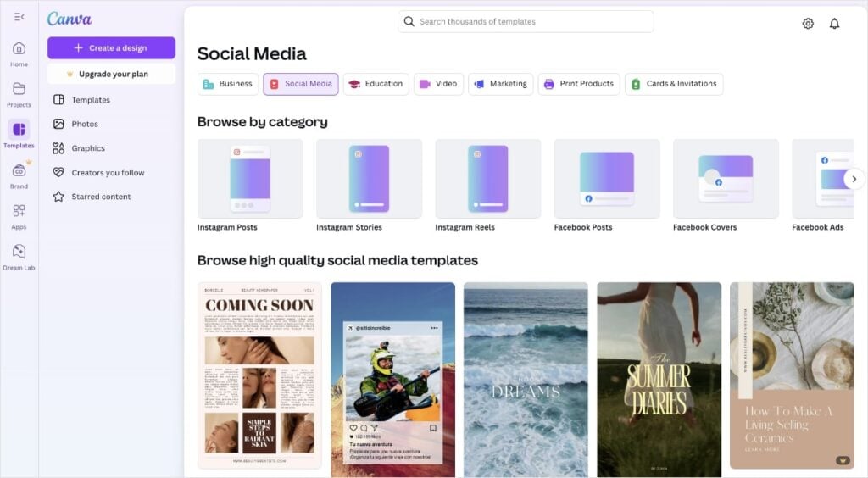The image size is (868, 478).
Task: Collapse the sidebar menu icon
Action: (19, 17)
